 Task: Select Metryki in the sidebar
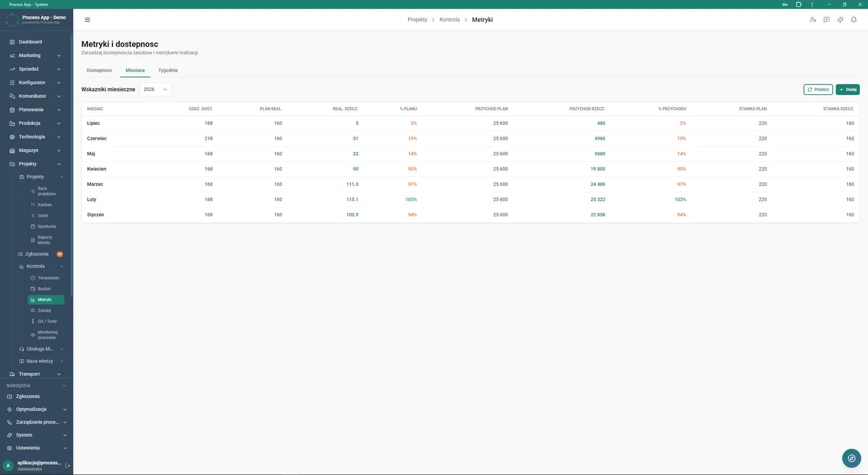pyautogui.click(x=46, y=300)
